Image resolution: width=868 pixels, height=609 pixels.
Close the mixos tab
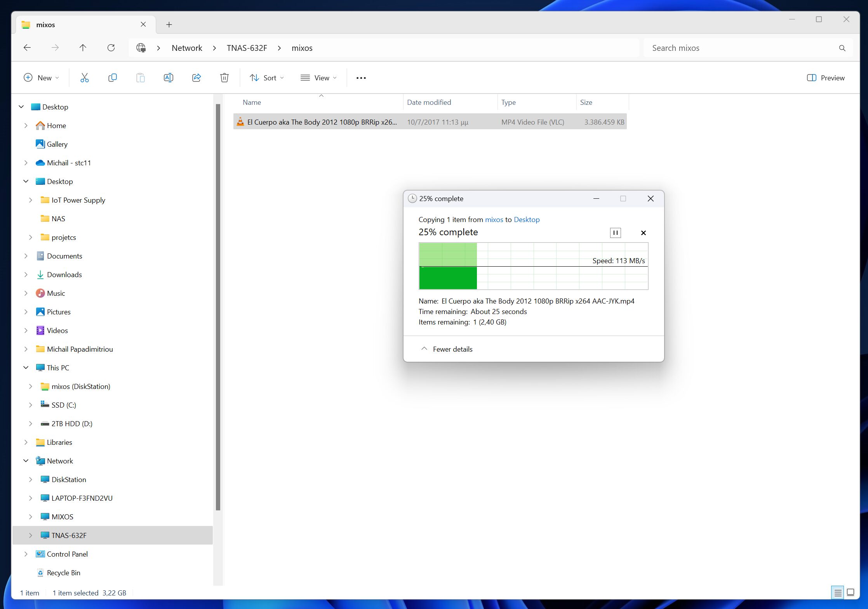[x=143, y=24]
